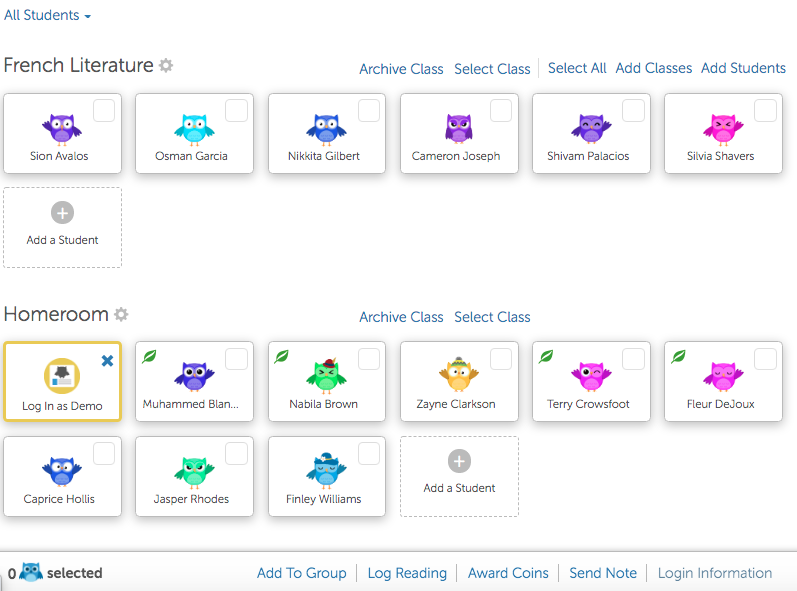Choose Award Coins in bottom bar
The width and height of the screenshot is (797, 591).
[508, 573]
